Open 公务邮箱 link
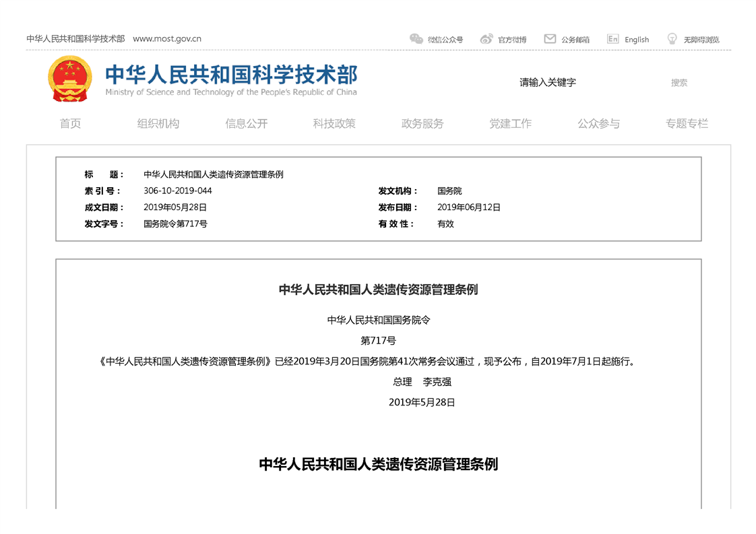The image size is (756, 534). tap(575, 40)
